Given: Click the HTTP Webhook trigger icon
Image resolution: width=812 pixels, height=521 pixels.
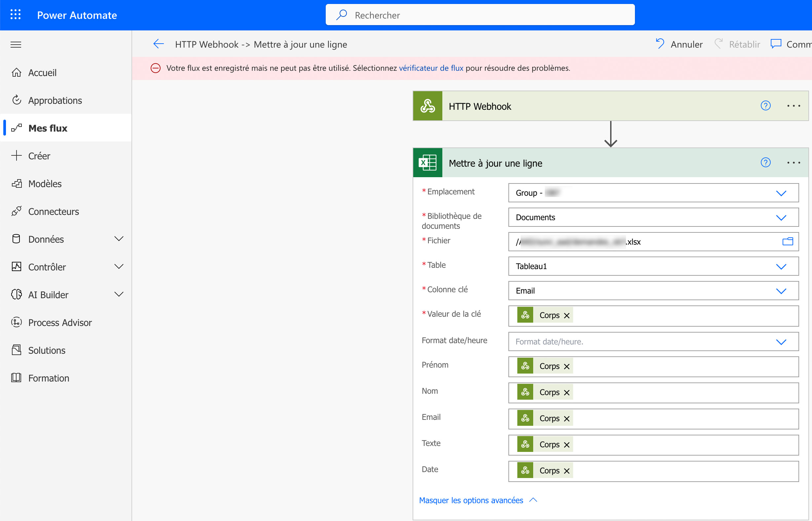Looking at the screenshot, I should click(x=427, y=106).
